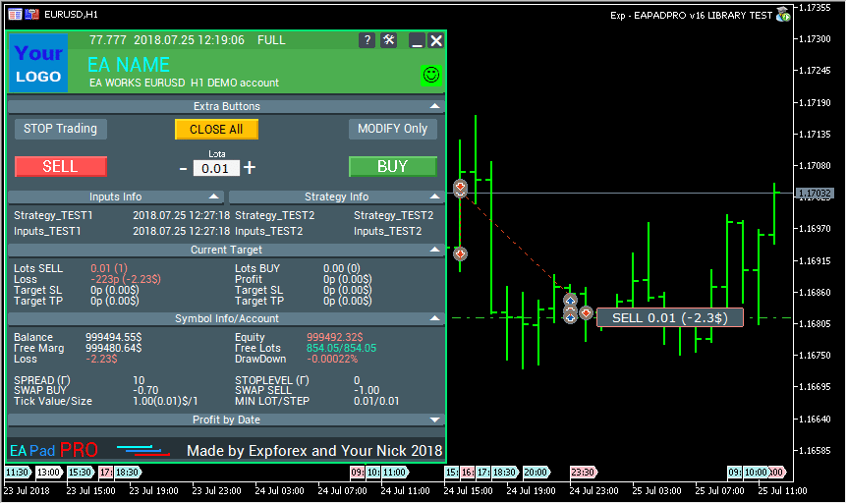The width and height of the screenshot is (847, 504).
Task: Click the red trade marker next to SELL label
Action: 586,313
